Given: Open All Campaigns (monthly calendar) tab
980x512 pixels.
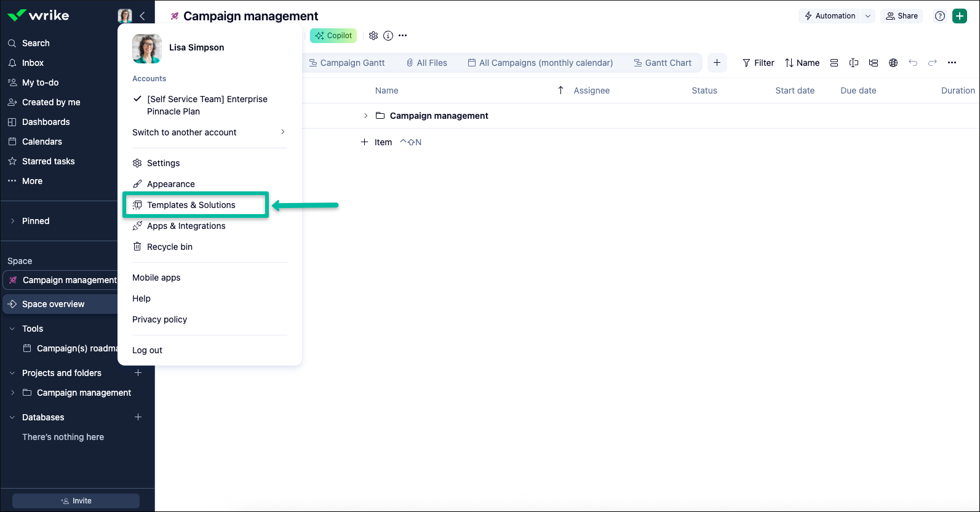Looking at the screenshot, I should 540,63.
